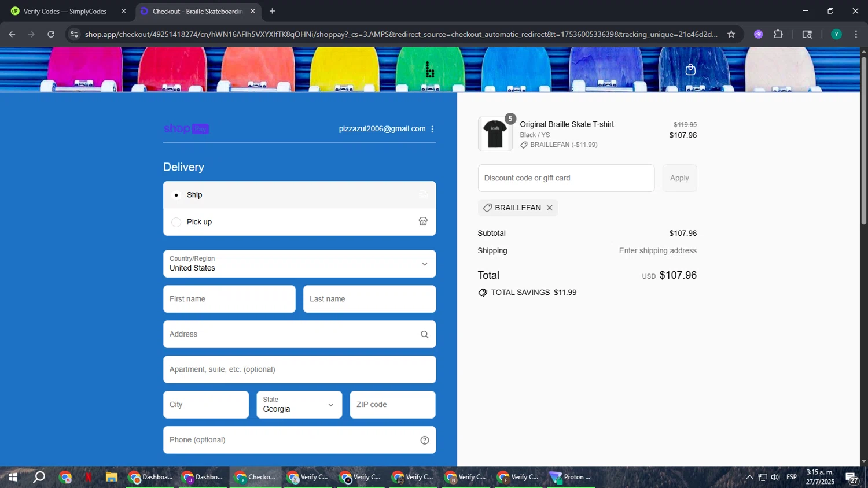Click the browser address bar URL
The width and height of the screenshot is (868, 488).
401,34
